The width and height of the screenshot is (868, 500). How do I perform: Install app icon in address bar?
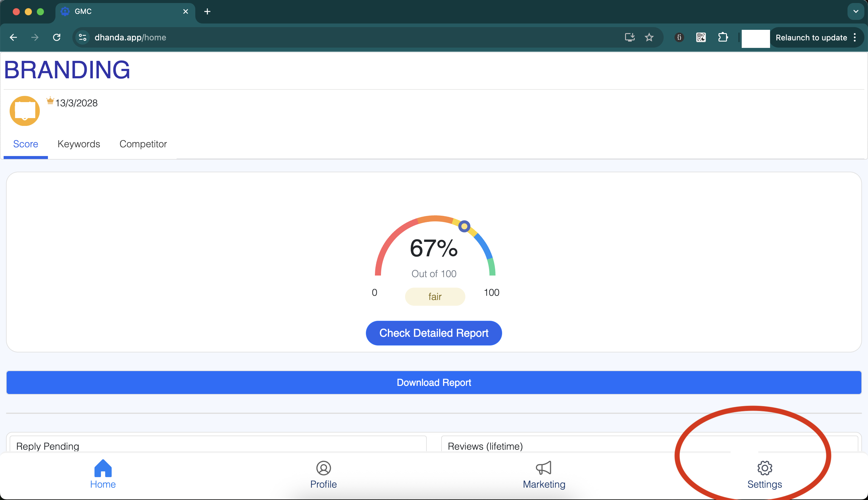(x=630, y=37)
